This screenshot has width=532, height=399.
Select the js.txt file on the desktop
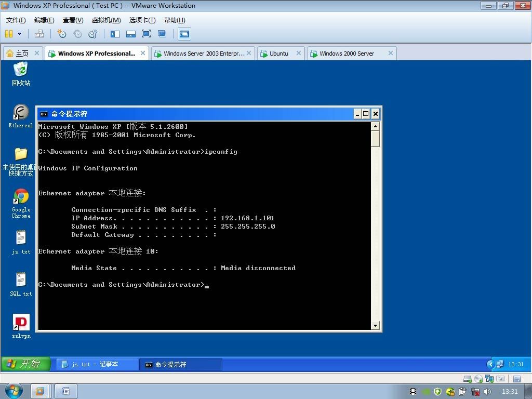click(x=21, y=242)
